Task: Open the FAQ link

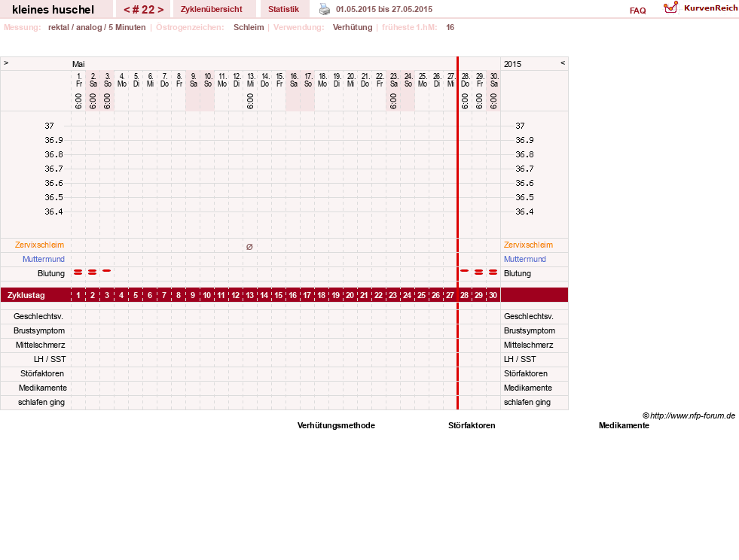Action: pyautogui.click(x=637, y=11)
